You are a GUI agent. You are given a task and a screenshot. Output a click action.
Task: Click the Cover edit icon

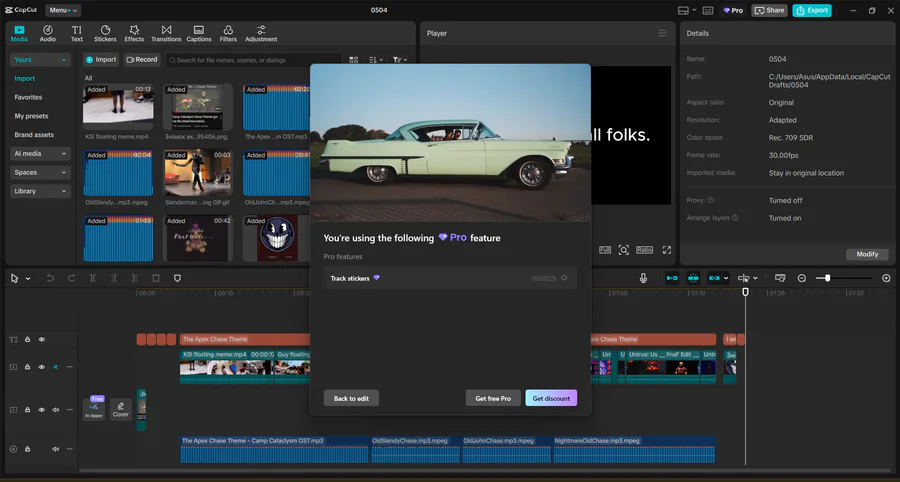[x=121, y=409]
